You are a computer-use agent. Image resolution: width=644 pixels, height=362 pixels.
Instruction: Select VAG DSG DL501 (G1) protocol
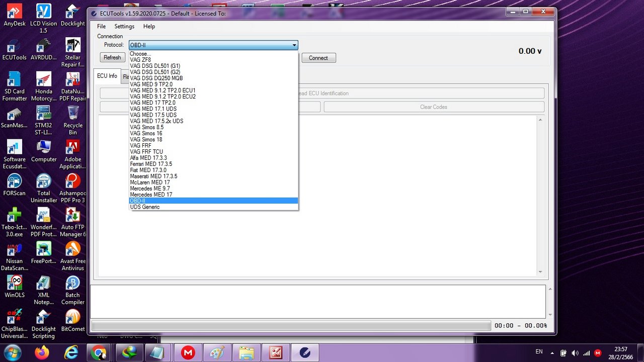(x=213, y=66)
